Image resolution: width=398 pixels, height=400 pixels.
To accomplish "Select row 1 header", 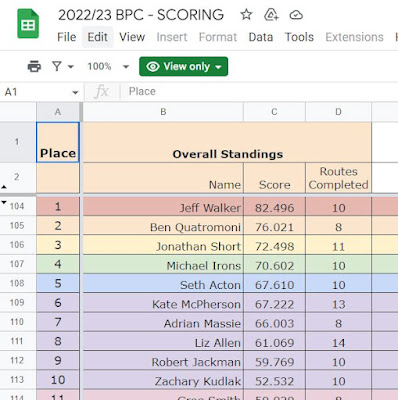I will click(17, 142).
